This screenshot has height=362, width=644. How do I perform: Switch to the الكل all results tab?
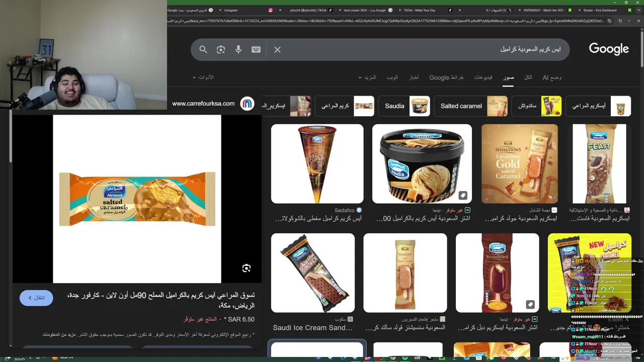click(528, 77)
